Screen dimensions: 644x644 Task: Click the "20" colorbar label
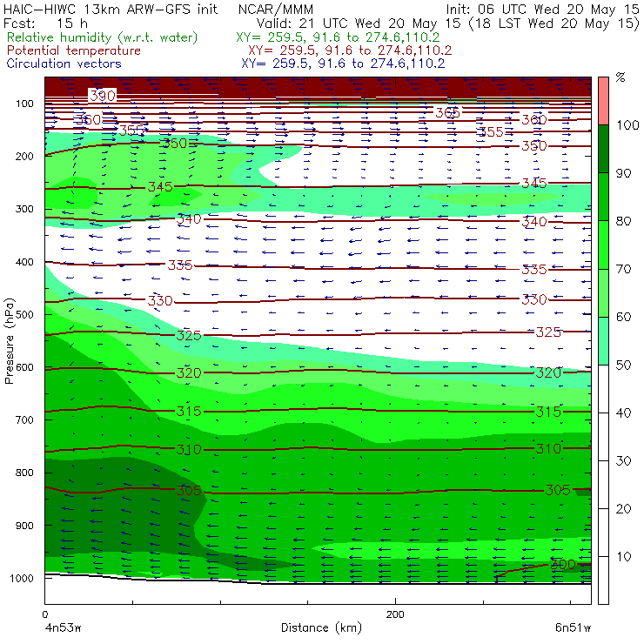click(623, 509)
